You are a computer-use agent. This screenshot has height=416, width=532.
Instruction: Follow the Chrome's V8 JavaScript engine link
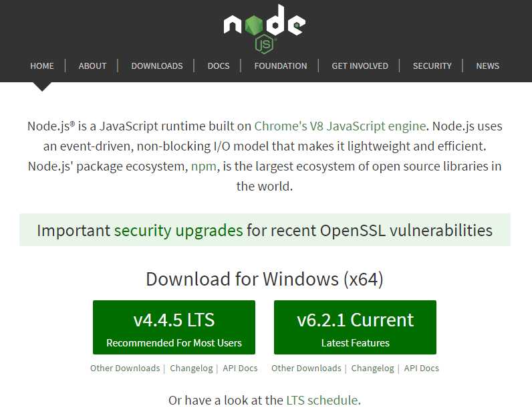coord(340,126)
